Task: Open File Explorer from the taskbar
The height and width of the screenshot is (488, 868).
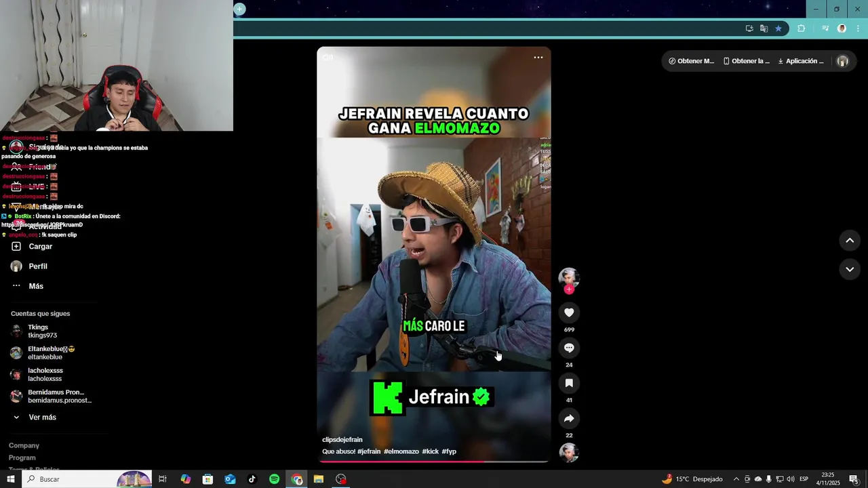Action: click(319, 479)
